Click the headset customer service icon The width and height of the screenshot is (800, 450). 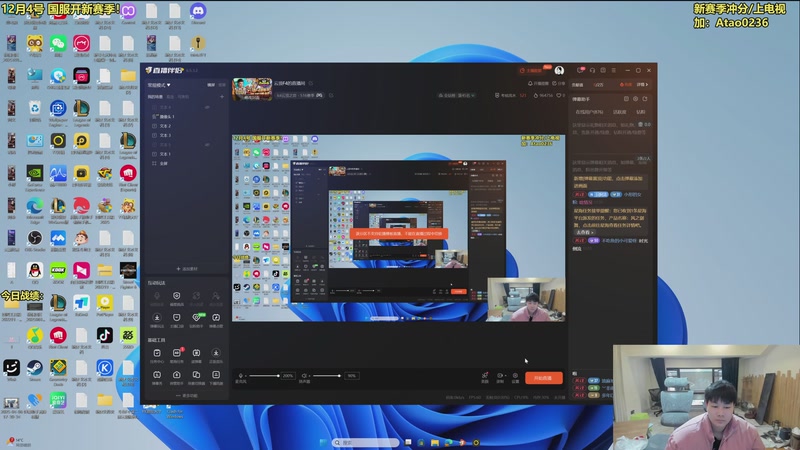[592, 70]
